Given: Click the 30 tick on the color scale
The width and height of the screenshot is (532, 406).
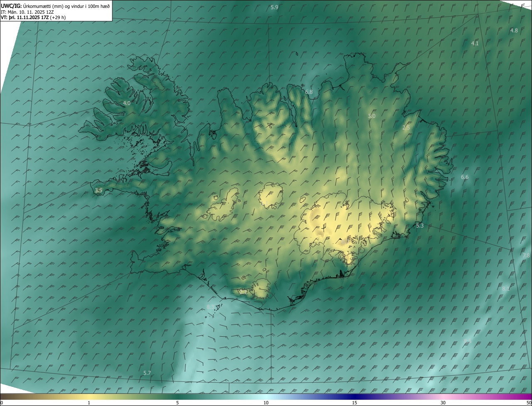Looking at the screenshot, I should [x=443, y=403].
